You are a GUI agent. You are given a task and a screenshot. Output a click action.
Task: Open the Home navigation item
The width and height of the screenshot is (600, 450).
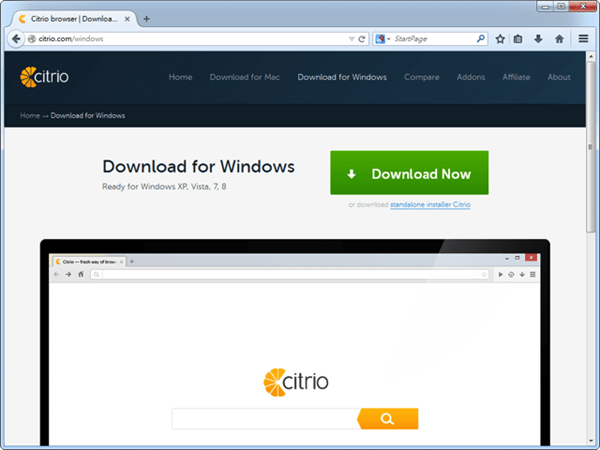(x=181, y=77)
